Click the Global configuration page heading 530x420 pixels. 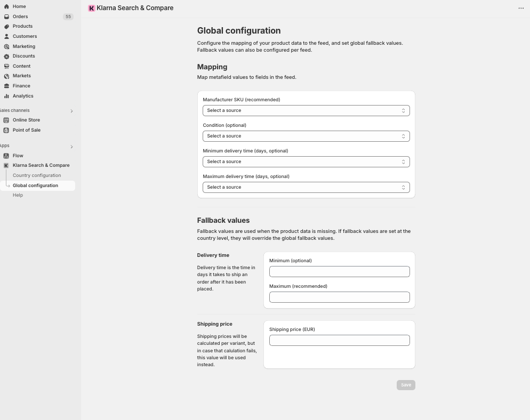pos(239,31)
